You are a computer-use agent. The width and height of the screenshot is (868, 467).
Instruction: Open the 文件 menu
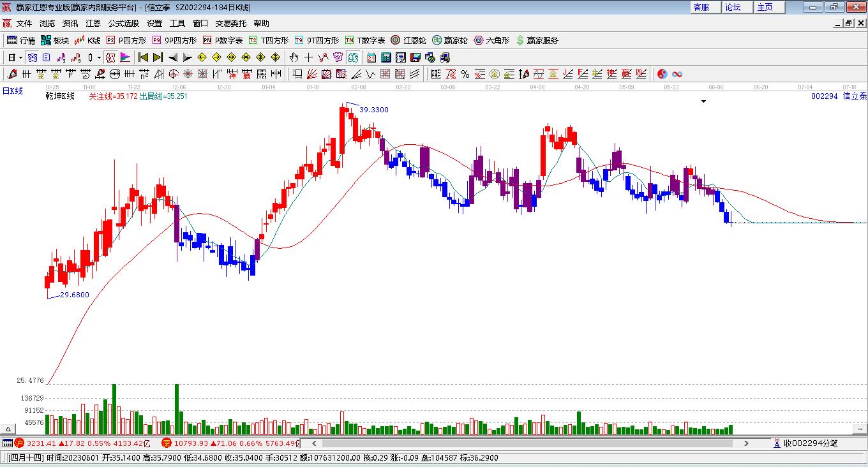click(24, 23)
